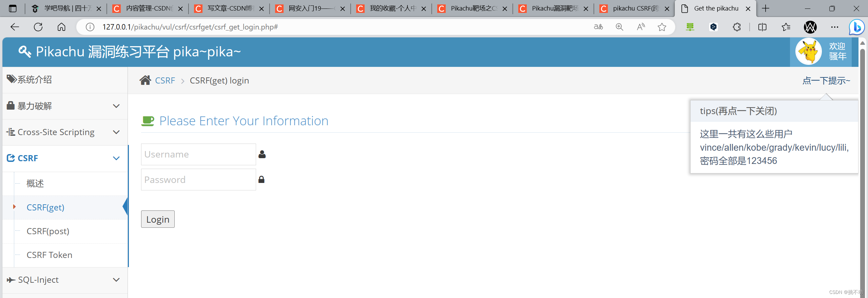Image resolution: width=868 pixels, height=298 pixels.
Task: Click the user icon beside Username field
Action: [x=262, y=154]
